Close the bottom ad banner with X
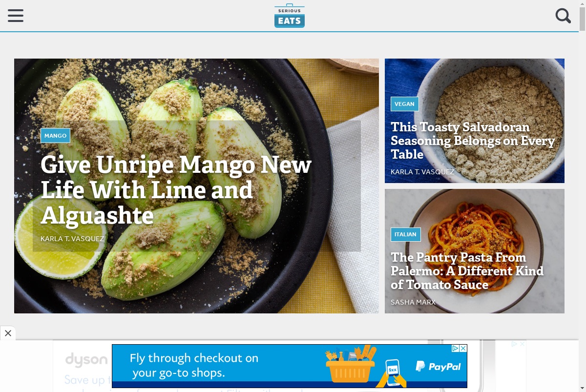The image size is (586, 392). [x=8, y=333]
